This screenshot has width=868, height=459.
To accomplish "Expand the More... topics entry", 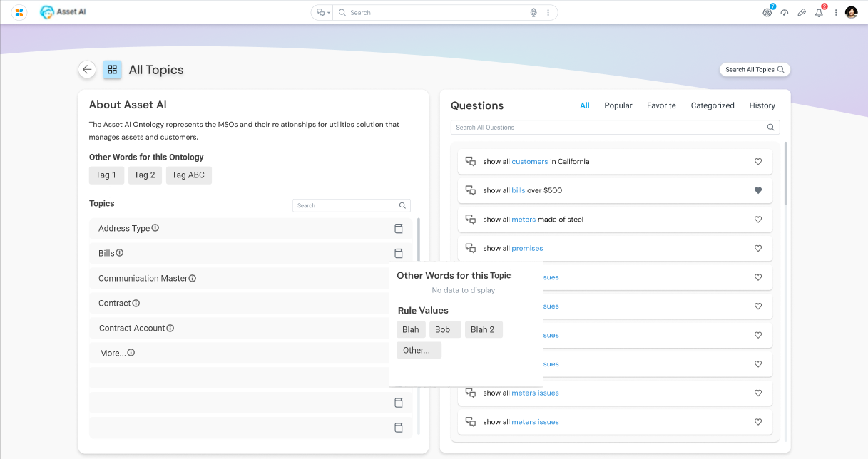I will (x=111, y=353).
